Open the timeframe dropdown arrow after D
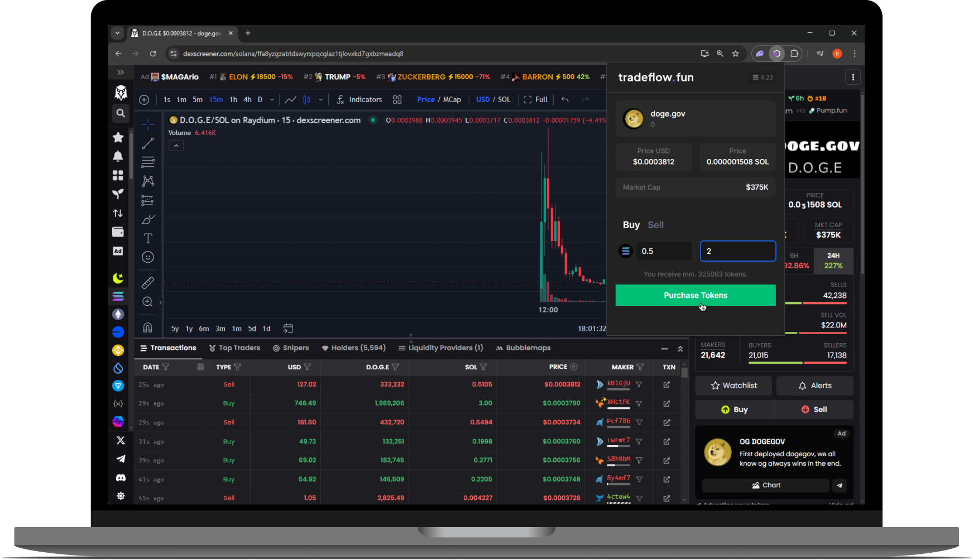This screenshot has width=973, height=560. pyautogui.click(x=272, y=100)
